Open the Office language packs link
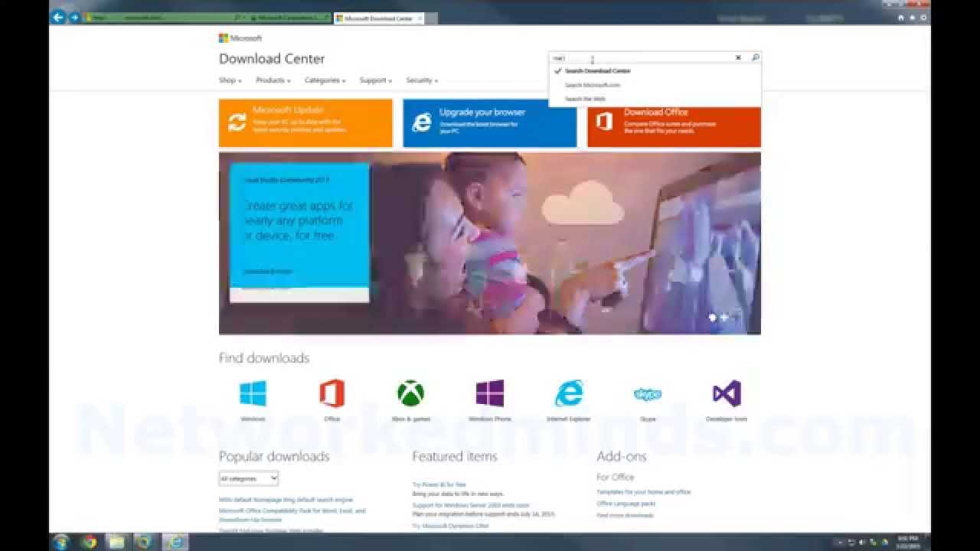The image size is (980, 551). pyautogui.click(x=626, y=504)
